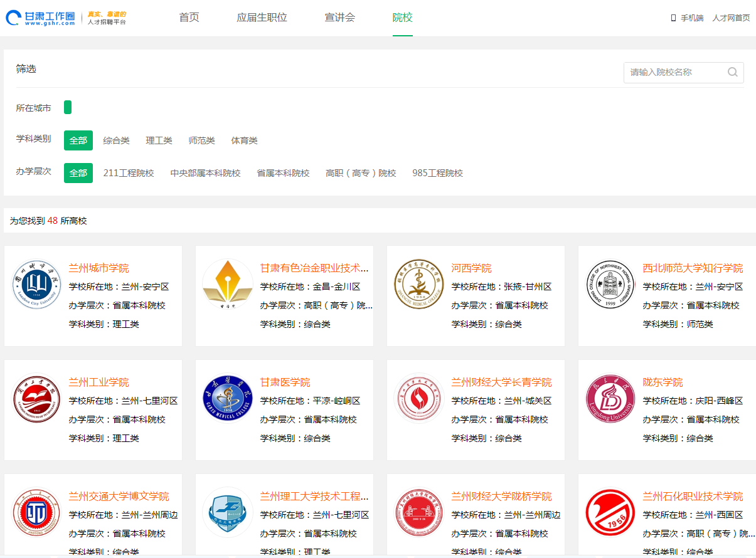The height and width of the screenshot is (558, 756).
Task: Open the 兰州财经大学陇桥学院 title link
Action: pyautogui.click(x=502, y=497)
